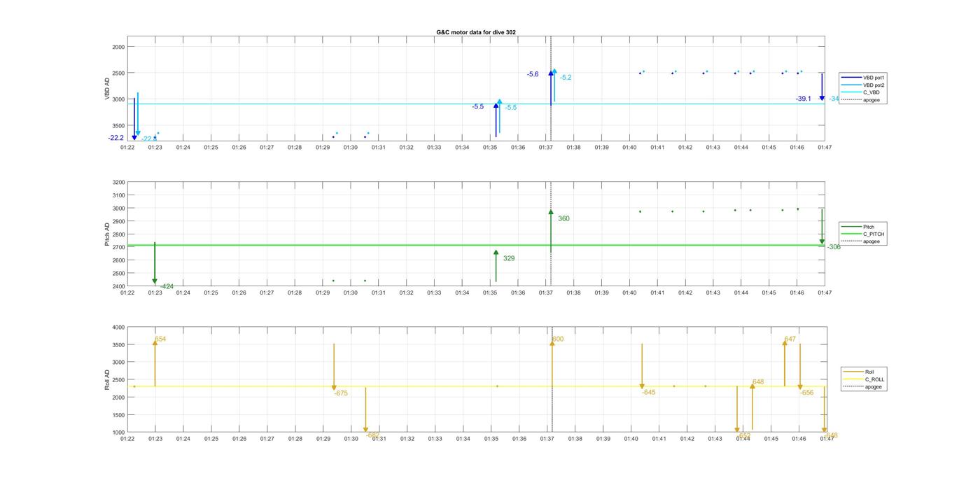Click the "654" roll data label
Screen dimensions: 980x485
tap(160, 339)
